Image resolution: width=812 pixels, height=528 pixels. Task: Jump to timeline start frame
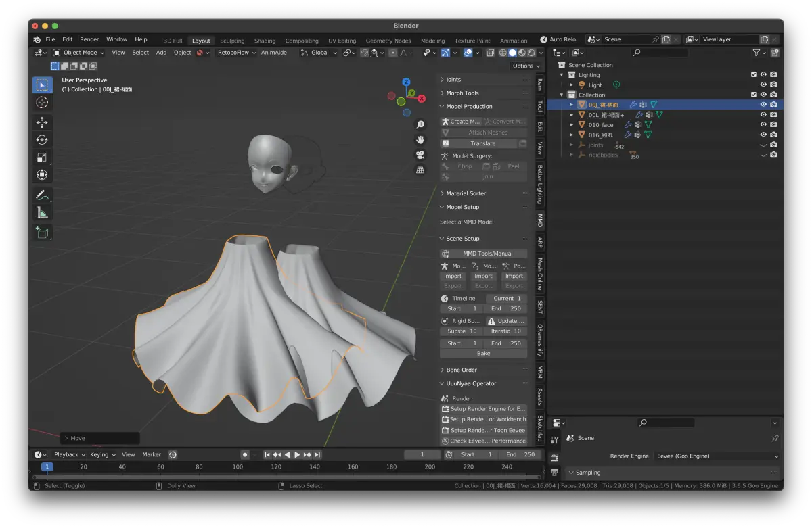pyautogui.click(x=267, y=455)
